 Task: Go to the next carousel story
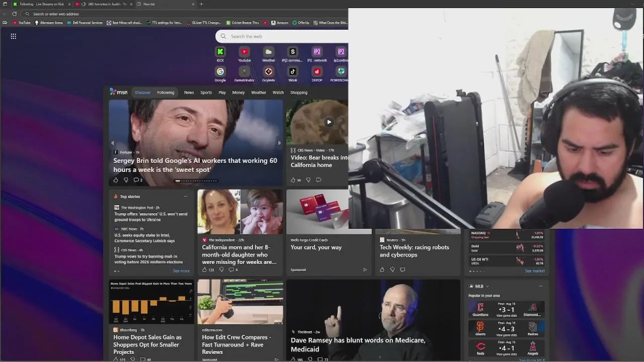coord(279,143)
